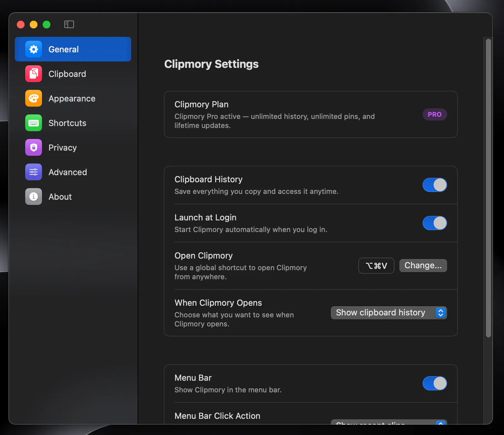Image resolution: width=504 pixels, height=435 pixels.
Task: Click the 'Save everything you copy' description
Action: [257, 191]
